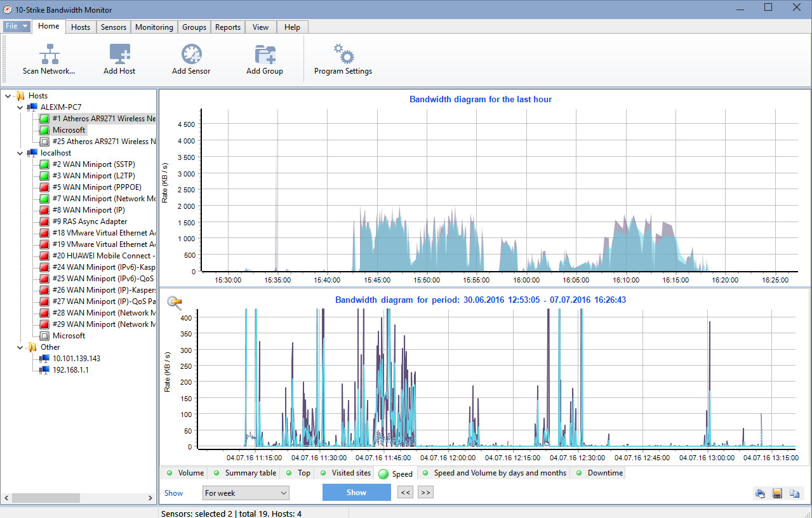The height and width of the screenshot is (518, 812).
Task: Switch to the Hosts ribbon tab
Action: pos(81,27)
